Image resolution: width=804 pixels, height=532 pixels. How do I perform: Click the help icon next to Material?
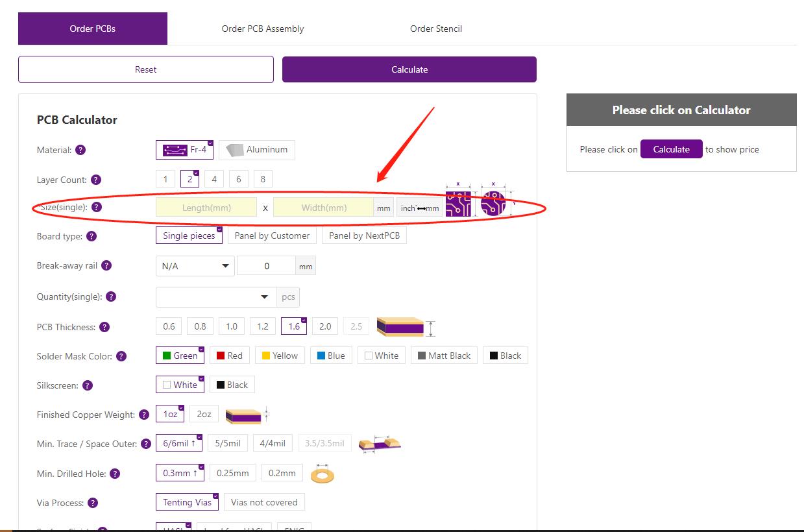(80, 150)
